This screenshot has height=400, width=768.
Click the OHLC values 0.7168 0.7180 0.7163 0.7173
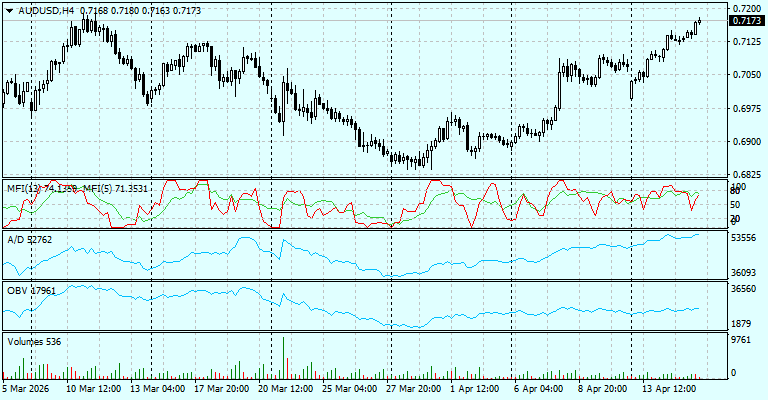point(140,11)
